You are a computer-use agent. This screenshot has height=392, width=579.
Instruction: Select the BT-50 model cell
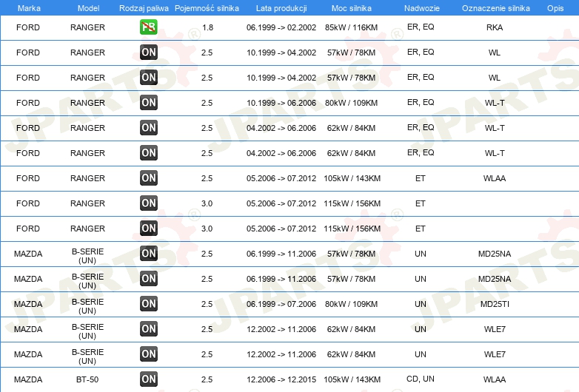(x=87, y=379)
